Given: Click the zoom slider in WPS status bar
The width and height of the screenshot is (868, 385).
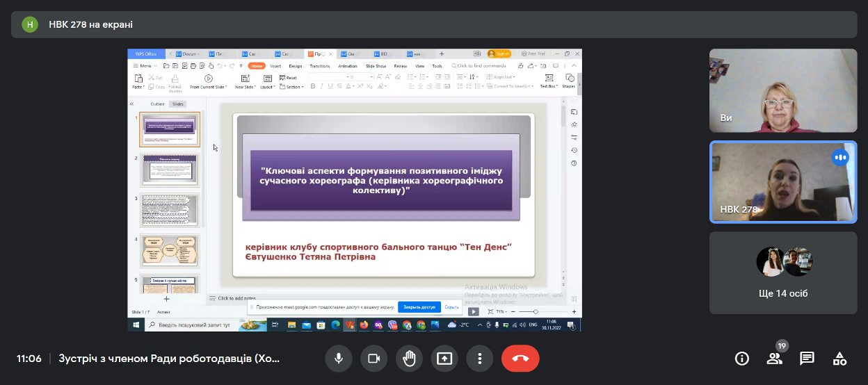Looking at the screenshot, I should [x=533, y=312].
